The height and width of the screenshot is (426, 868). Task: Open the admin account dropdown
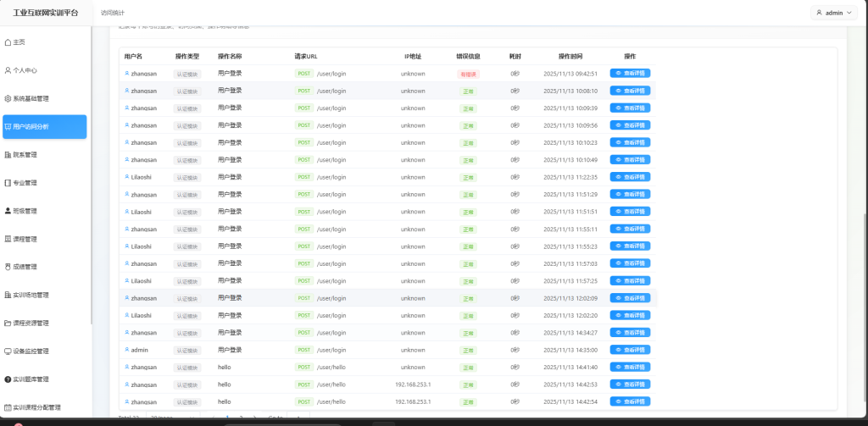click(833, 13)
